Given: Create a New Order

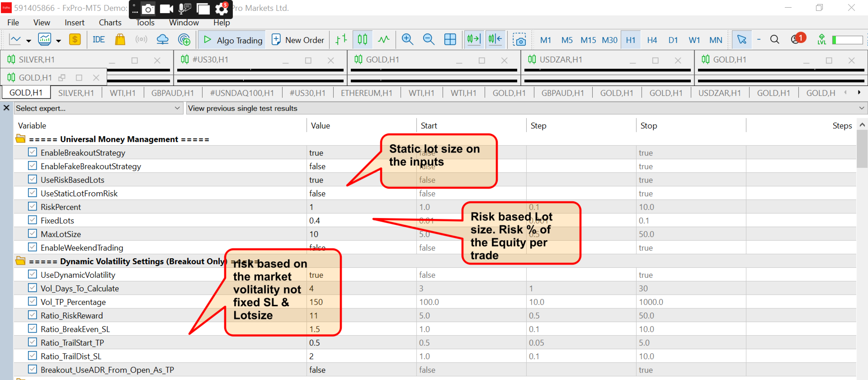Looking at the screenshot, I should click(x=298, y=40).
